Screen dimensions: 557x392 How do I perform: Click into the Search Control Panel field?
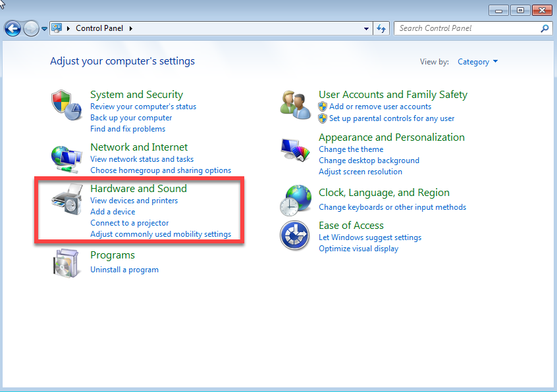tap(466, 28)
